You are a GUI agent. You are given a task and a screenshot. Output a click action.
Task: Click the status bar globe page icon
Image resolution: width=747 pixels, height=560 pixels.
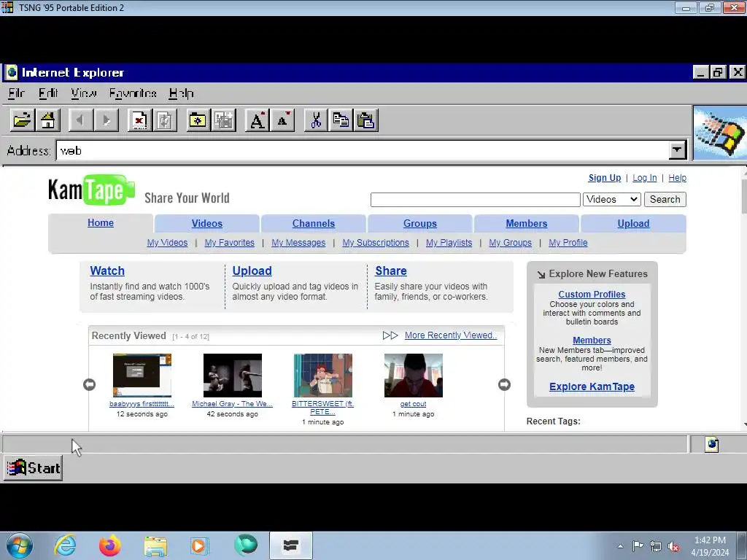click(712, 444)
